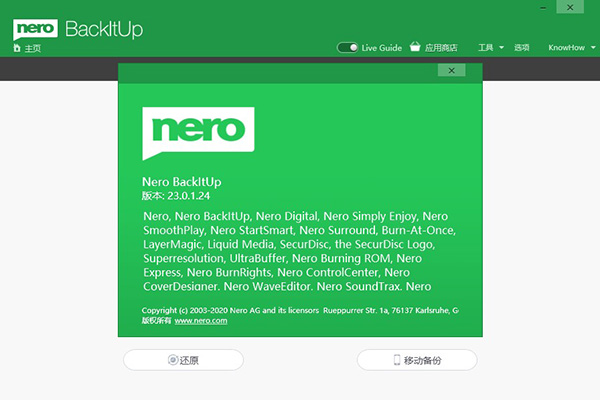
Task: Close the About dialog with X
Action: (x=452, y=70)
